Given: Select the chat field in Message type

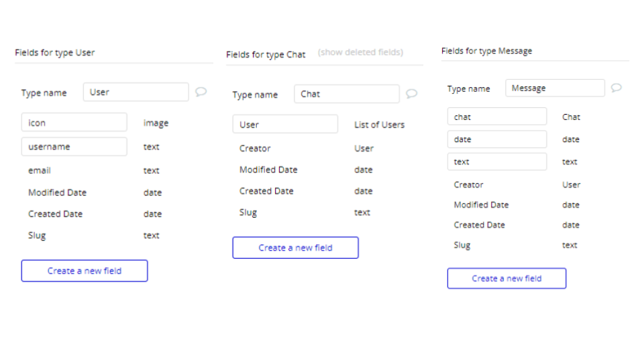Looking at the screenshot, I should coord(497,117).
